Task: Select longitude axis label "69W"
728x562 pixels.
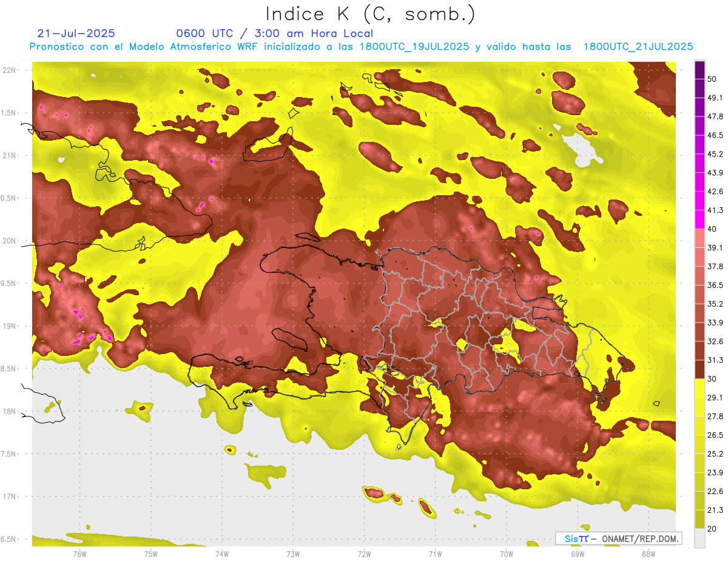Action: (577, 554)
